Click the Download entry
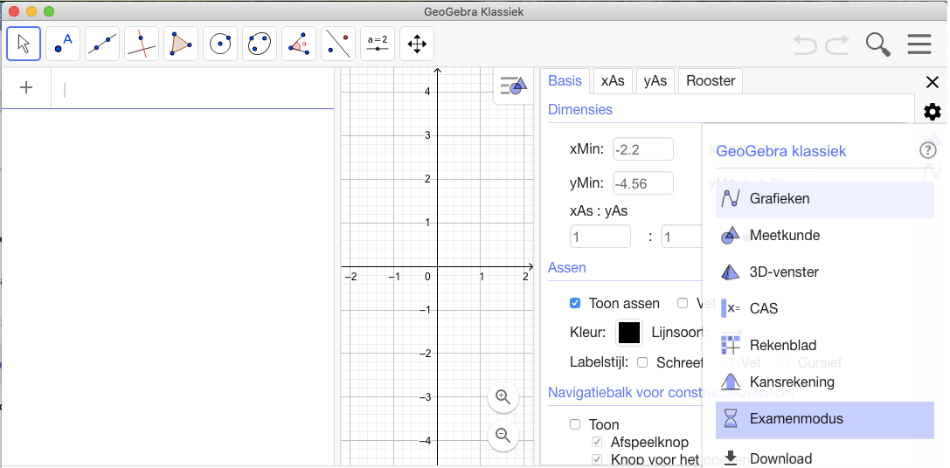The width and height of the screenshot is (950, 468). coord(825,458)
